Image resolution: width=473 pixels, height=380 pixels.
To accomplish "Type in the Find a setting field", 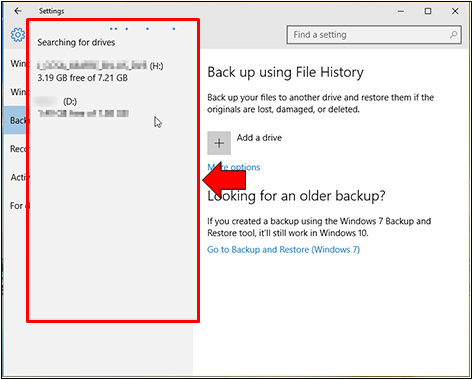I will click(x=374, y=35).
